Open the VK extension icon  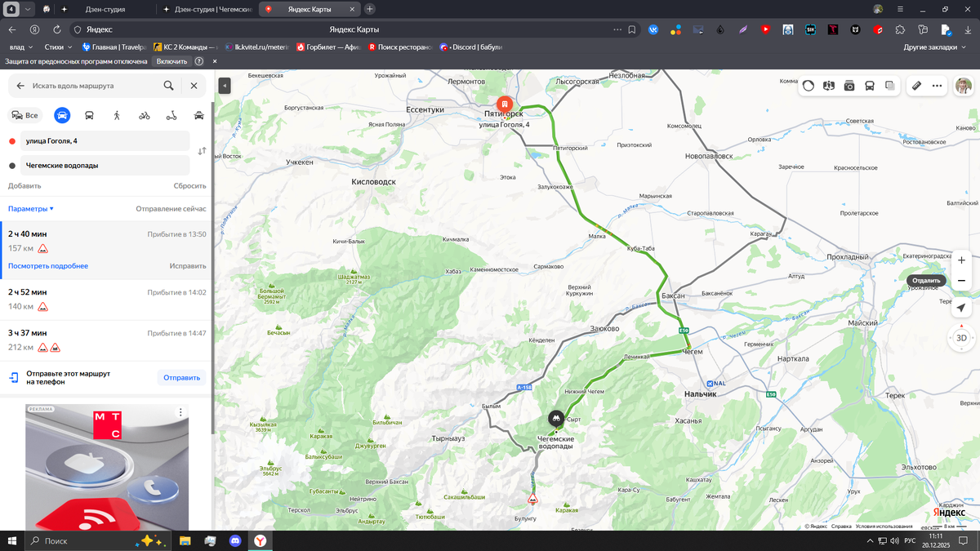(x=653, y=29)
